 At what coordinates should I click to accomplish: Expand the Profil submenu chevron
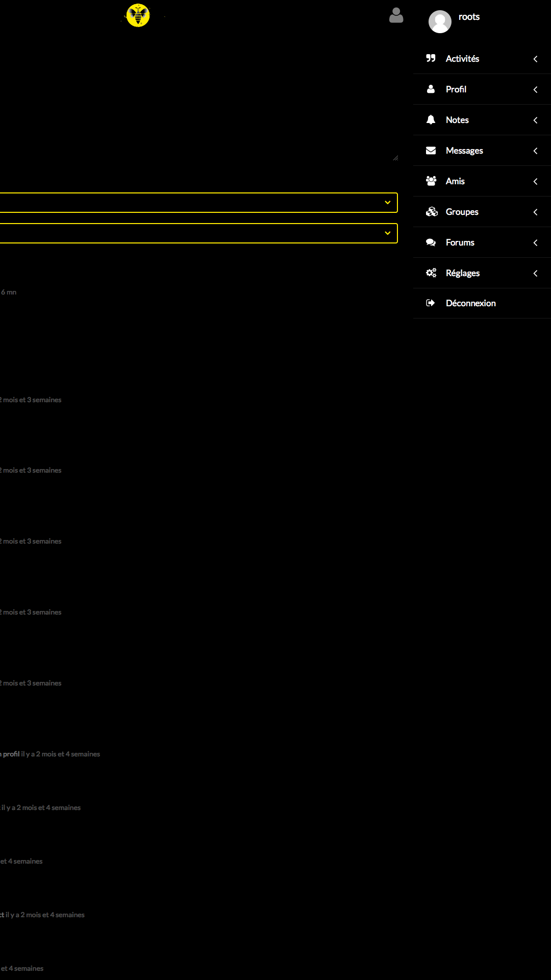pos(535,89)
